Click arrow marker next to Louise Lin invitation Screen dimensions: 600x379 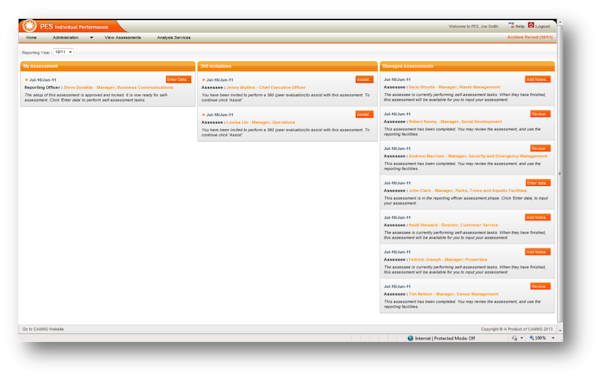(204, 114)
